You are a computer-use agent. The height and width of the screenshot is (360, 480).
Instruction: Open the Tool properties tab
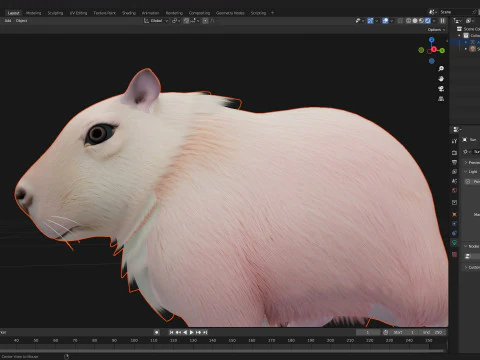[454, 141]
